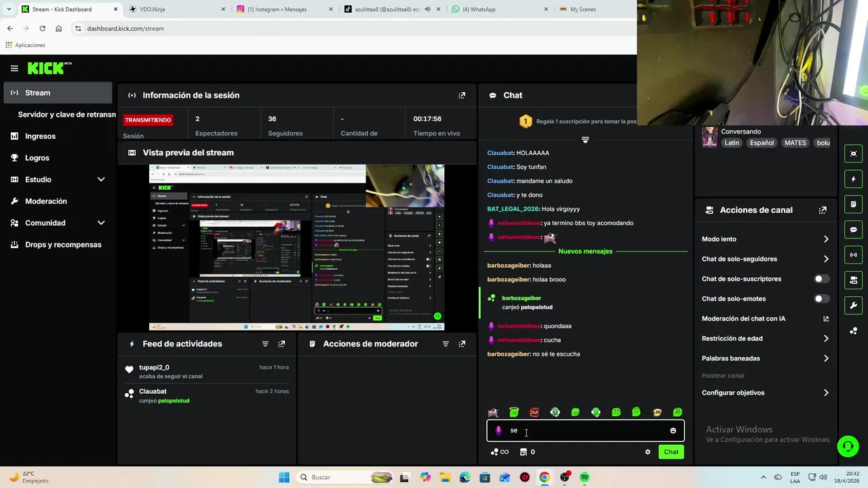Screen dimensions: 868x488
Task: Open Configurar objetivos options
Action: tap(765, 393)
